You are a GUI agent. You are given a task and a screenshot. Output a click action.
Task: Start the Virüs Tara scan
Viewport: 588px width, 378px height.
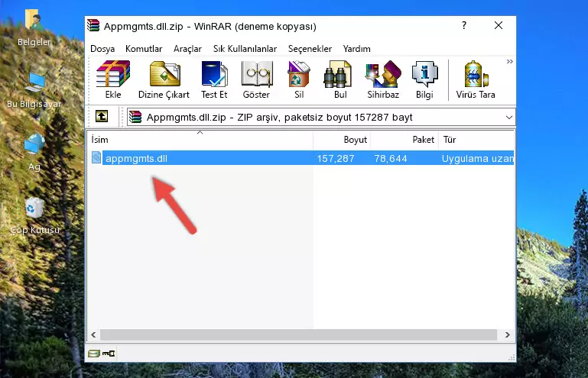coord(476,79)
